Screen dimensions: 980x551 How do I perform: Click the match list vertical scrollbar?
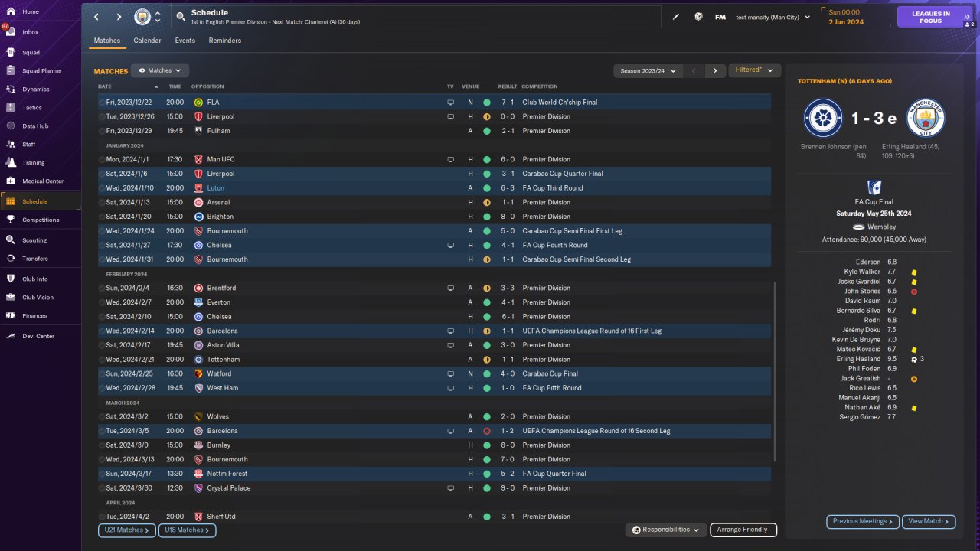[x=776, y=371]
